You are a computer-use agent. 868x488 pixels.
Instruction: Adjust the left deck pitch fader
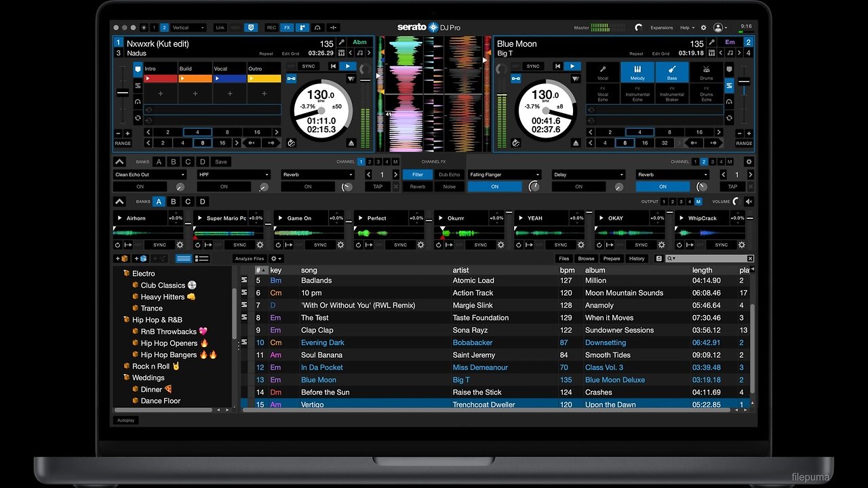(123, 92)
